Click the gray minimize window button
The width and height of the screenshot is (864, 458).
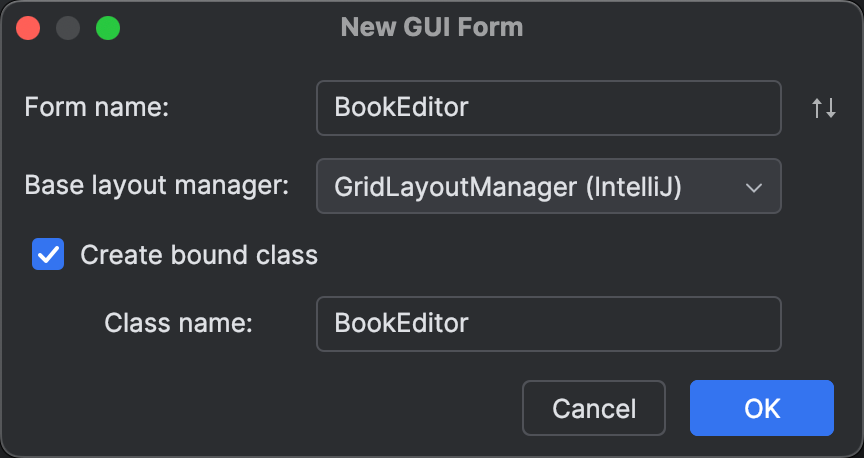68,28
